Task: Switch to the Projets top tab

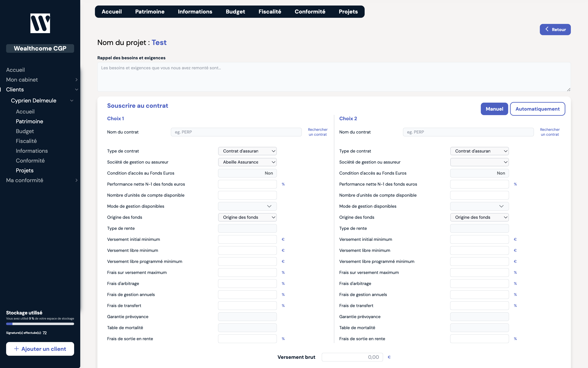Action: pyautogui.click(x=348, y=12)
